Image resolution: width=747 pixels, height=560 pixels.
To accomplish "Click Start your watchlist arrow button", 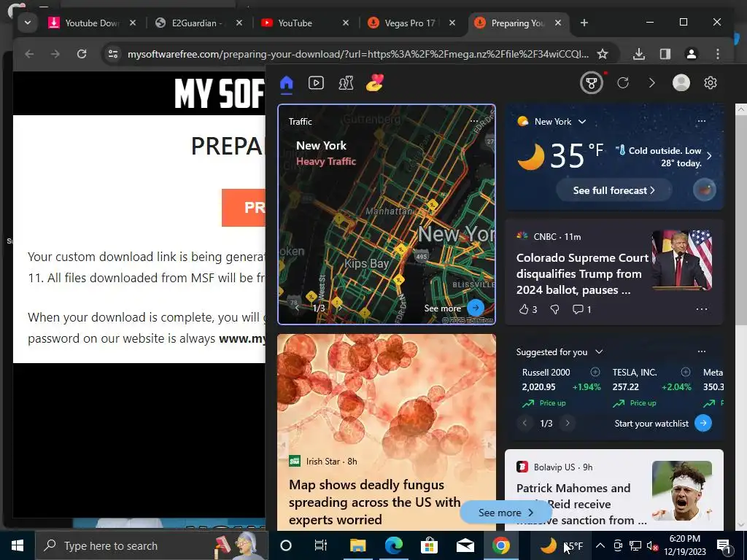I will [703, 423].
